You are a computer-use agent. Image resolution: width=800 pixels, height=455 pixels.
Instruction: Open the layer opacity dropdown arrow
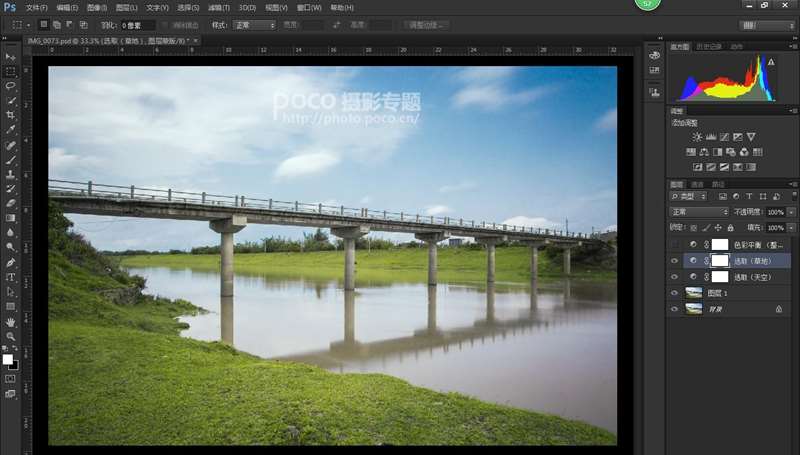(x=792, y=212)
